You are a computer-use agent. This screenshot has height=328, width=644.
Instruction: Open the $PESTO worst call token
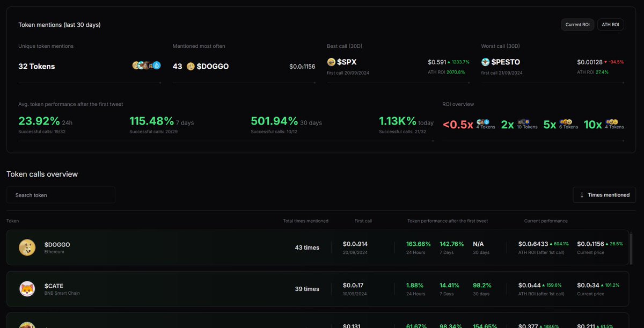point(506,62)
